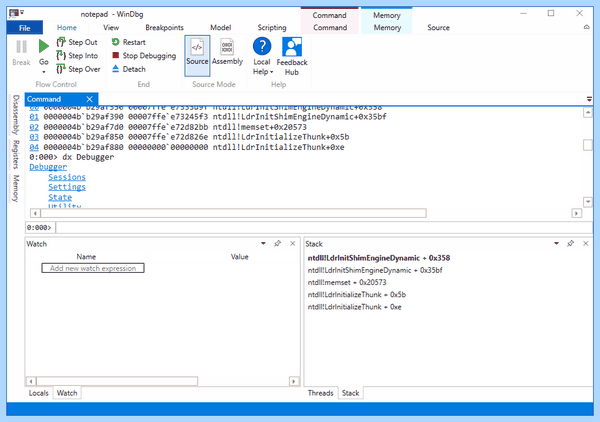Screen dimensions: 600x422
Task: Collapse the ribbon with the chevron icon
Action: click(586, 27)
